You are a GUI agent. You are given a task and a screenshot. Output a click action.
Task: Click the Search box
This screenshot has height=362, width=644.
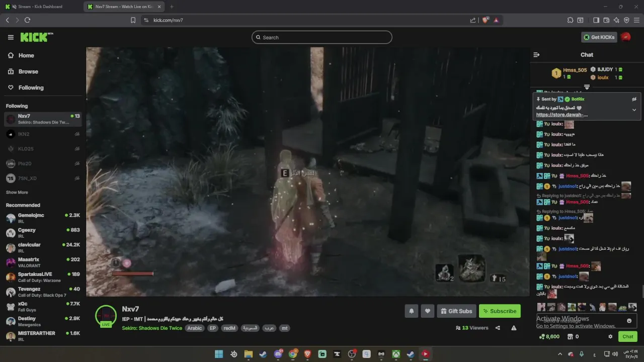pos(321,37)
